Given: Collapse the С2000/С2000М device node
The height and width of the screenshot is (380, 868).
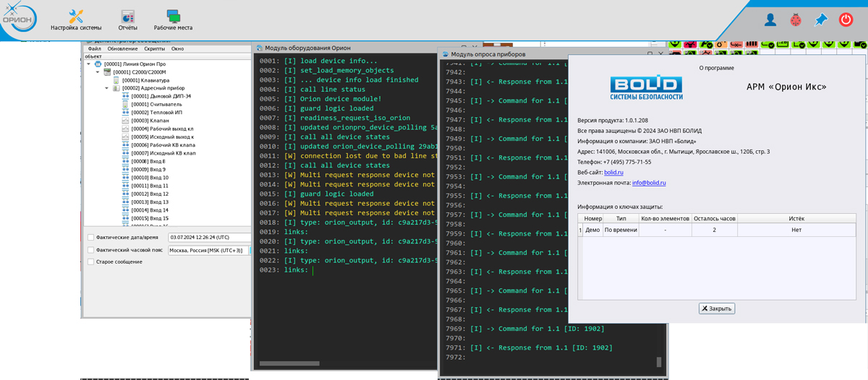Looking at the screenshot, I should pos(98,72).
